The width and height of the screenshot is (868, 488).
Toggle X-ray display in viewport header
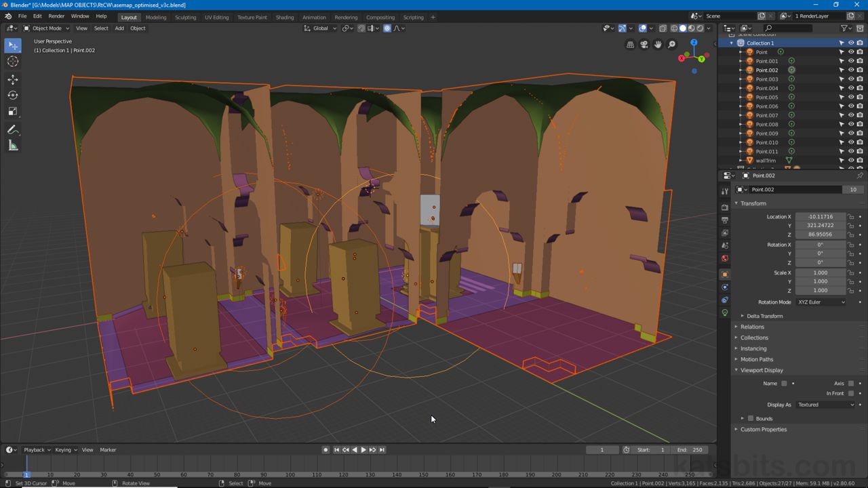(x=663, y=28)
